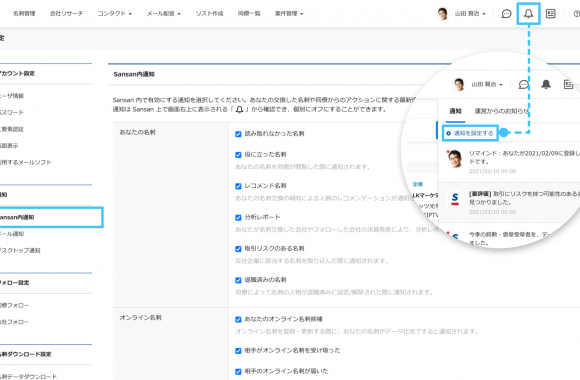The width and height of the screenshot is (580, 380).
Task: Click the filled bell icon inside magnified callout
Action: click(546, 84)
